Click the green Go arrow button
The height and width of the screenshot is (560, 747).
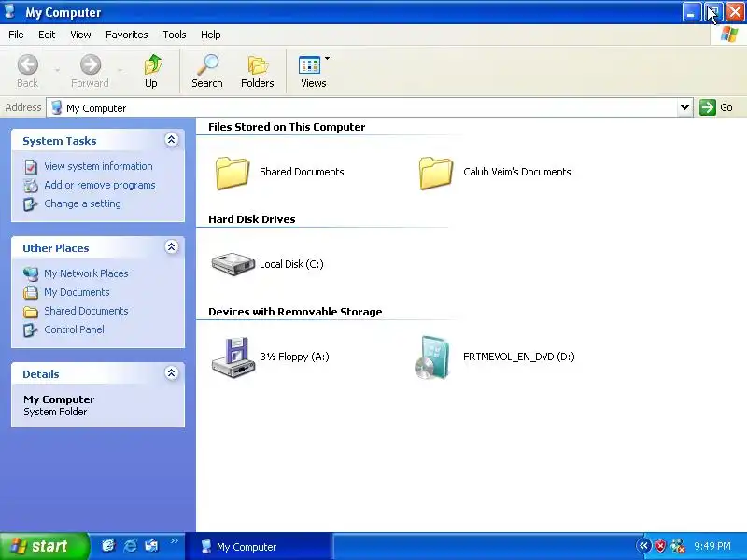[x=708, y=107]
